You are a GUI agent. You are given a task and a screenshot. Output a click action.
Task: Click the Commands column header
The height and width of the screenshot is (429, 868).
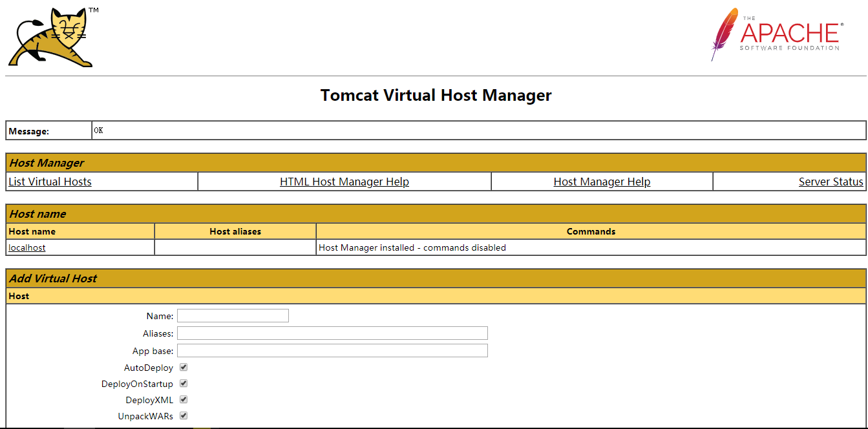(x=591, y=231)
